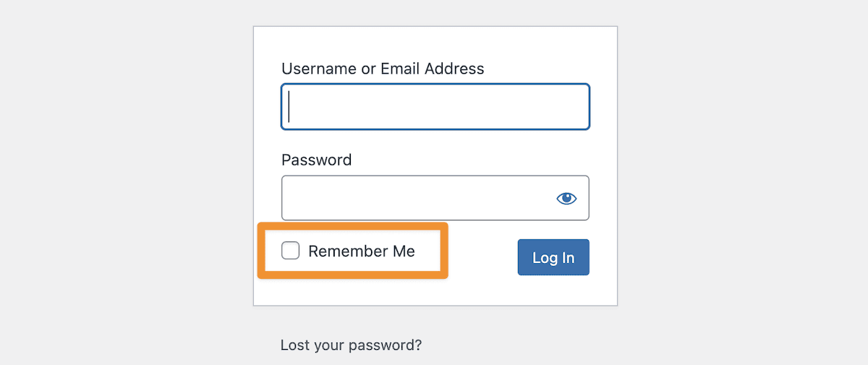This screenshot has height=365, width=868.
Task: Follow the password recovery link below the form
Action: [351, 345]
